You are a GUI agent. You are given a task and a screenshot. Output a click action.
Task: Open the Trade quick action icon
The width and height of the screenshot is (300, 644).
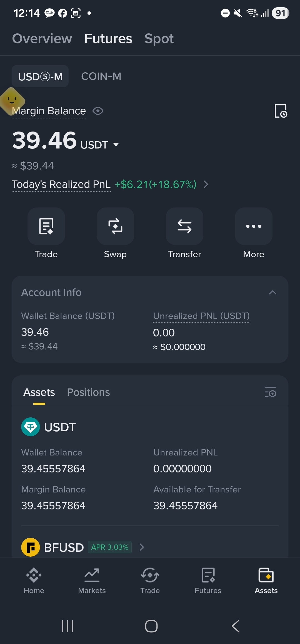click(x=46, y=226)
